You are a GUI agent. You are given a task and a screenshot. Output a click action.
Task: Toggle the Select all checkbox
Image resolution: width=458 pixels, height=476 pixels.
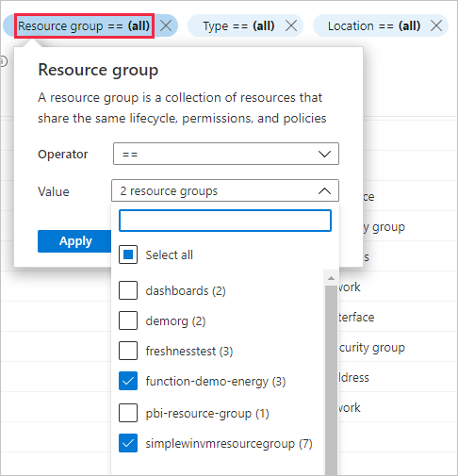coord(128,254)
